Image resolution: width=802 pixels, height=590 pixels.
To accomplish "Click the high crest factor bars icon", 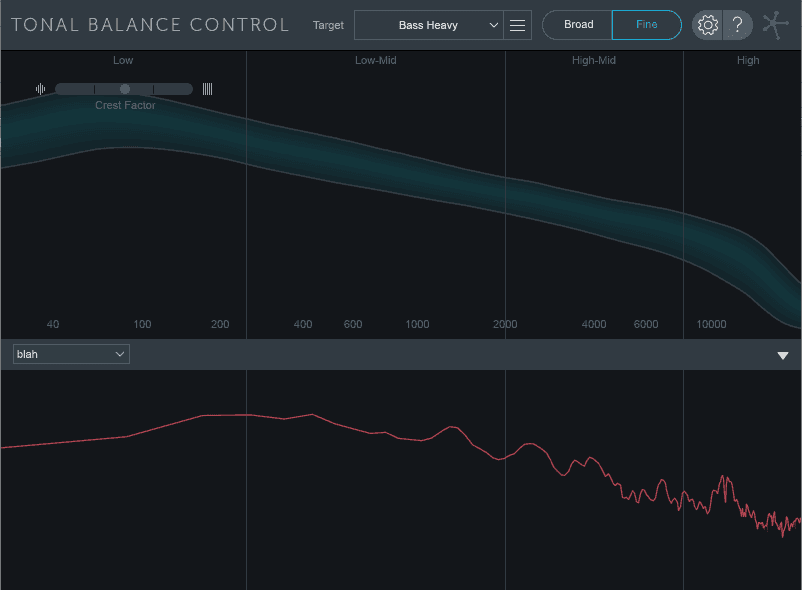I will click(x=207, y=89).
